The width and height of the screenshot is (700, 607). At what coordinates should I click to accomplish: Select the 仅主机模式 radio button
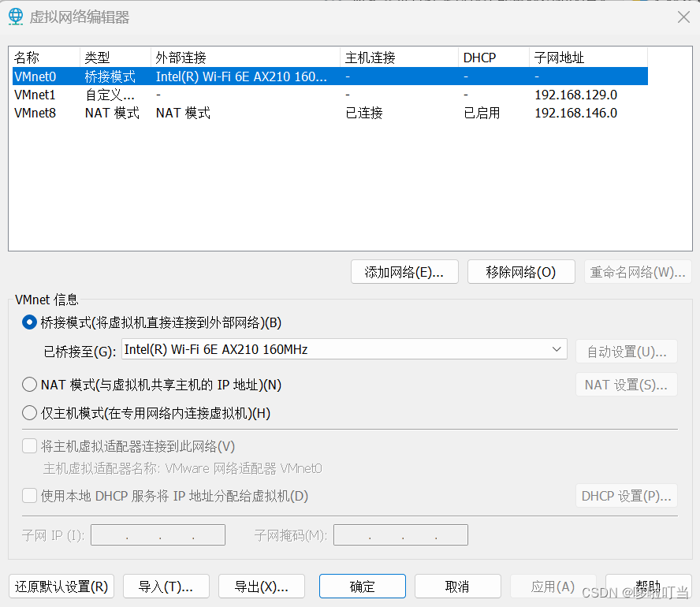pyautogui.click(x=29, y=413)
